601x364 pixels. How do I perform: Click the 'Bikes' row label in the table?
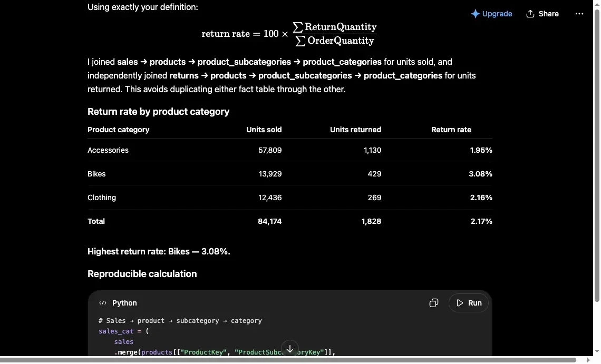(96, 174)
